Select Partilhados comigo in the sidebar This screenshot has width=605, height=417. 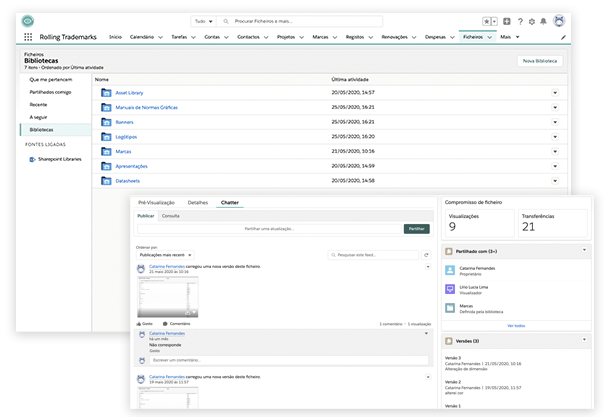click(x=51, y=91)
